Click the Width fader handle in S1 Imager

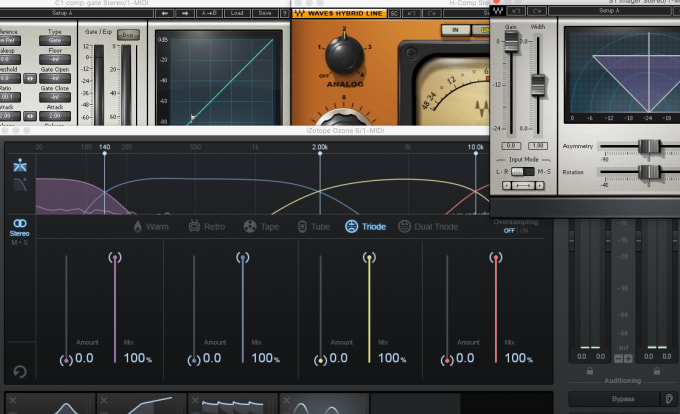pos(538,85)
